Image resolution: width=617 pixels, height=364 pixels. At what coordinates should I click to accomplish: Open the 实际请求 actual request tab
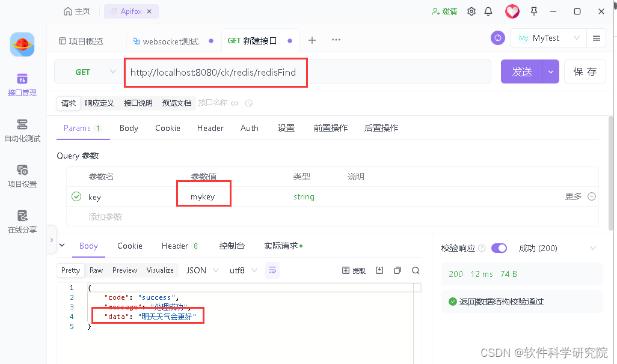pyautogui.click(x=283, y=246)
